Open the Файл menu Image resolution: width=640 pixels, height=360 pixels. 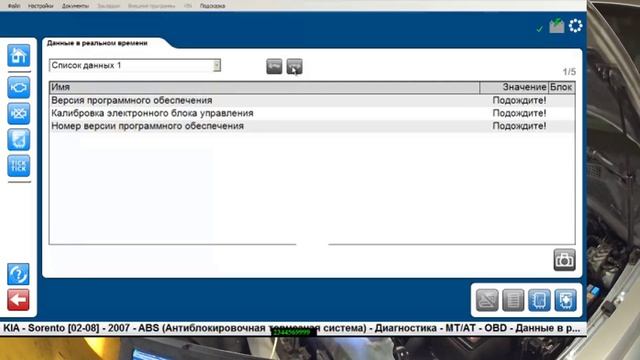(x=14, y=6)
